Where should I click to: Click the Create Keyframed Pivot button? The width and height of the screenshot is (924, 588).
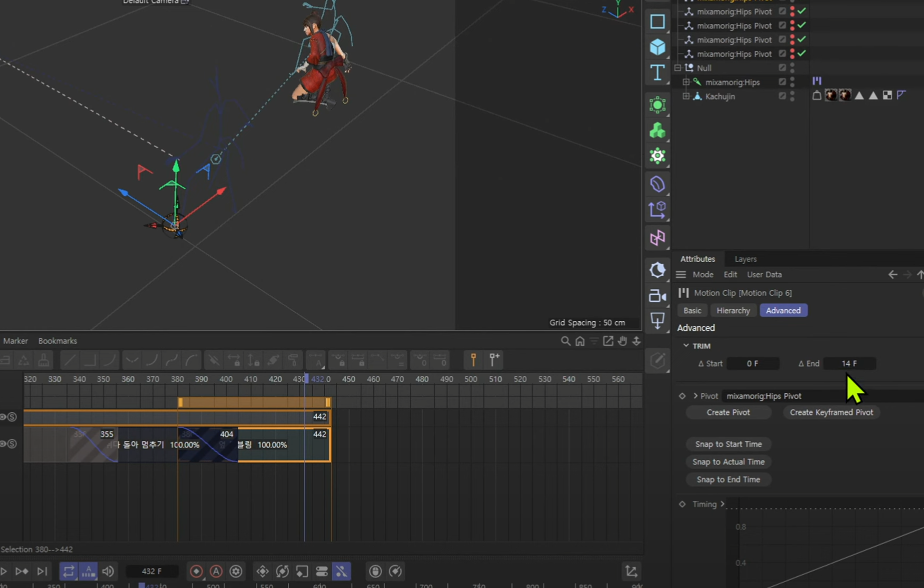pyautogui.click(x=831, y=412)
